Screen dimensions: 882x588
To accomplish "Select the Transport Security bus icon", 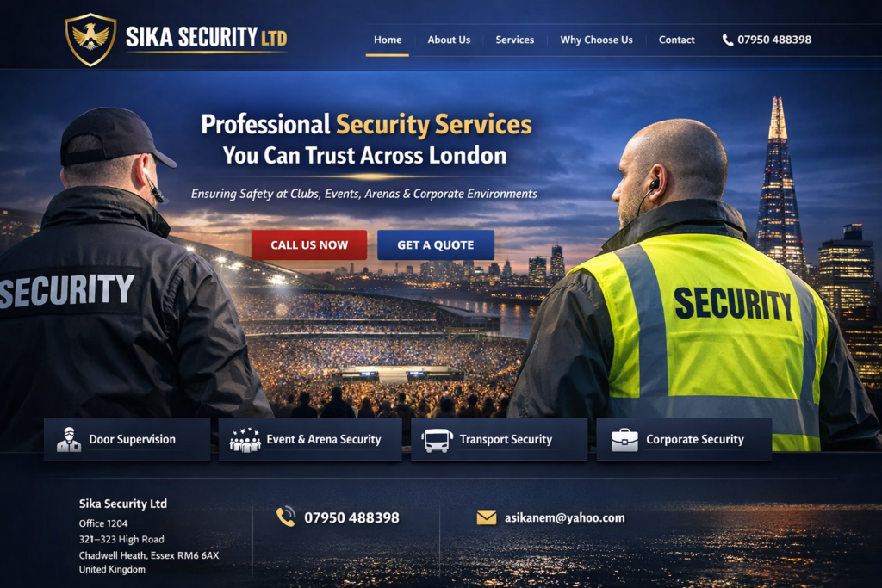I will [x=438, y=440].
